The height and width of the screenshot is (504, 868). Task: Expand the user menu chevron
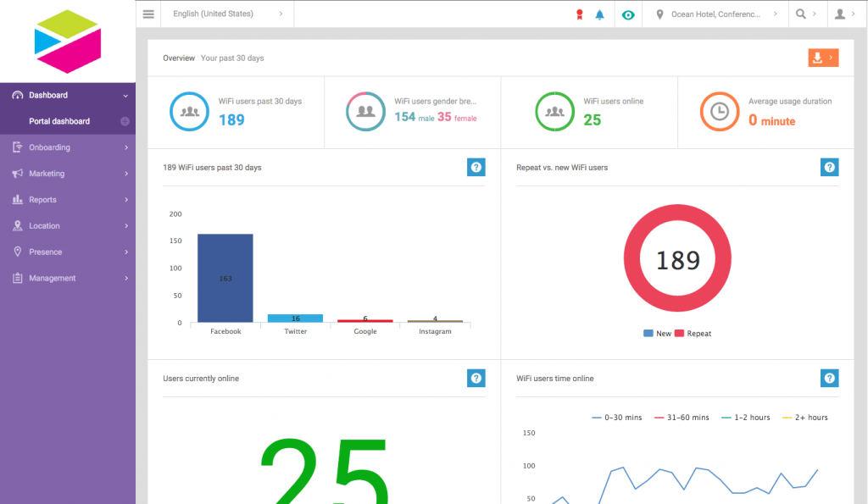tap(853, 14)
